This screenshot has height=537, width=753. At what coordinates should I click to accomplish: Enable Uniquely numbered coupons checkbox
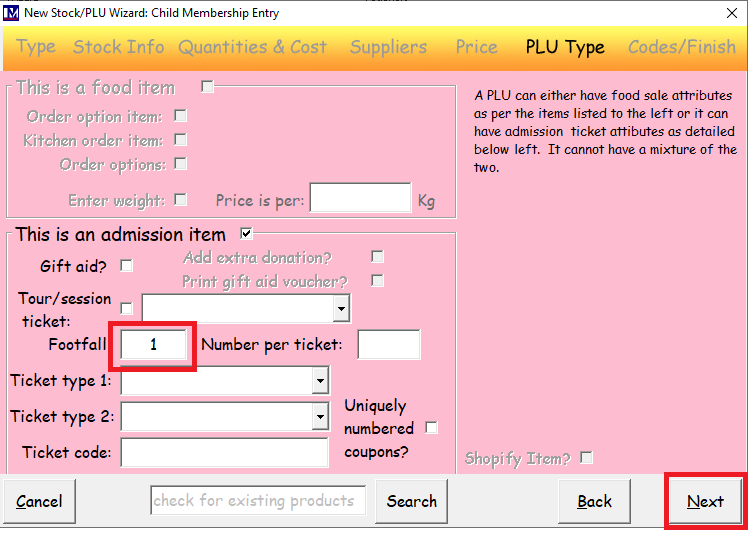(x=431, y=427)
